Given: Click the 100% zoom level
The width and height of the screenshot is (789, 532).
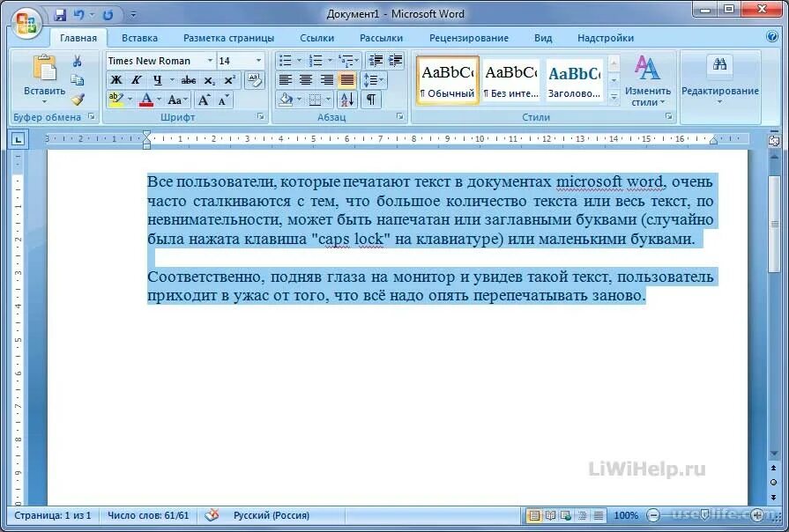Looking at the screenshot, I should (625, 515).
